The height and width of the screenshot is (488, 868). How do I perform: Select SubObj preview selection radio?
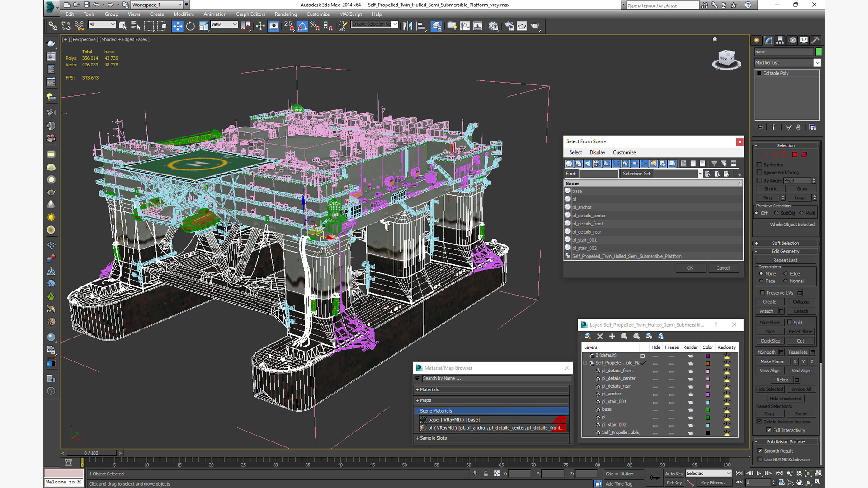click(776, 213)
